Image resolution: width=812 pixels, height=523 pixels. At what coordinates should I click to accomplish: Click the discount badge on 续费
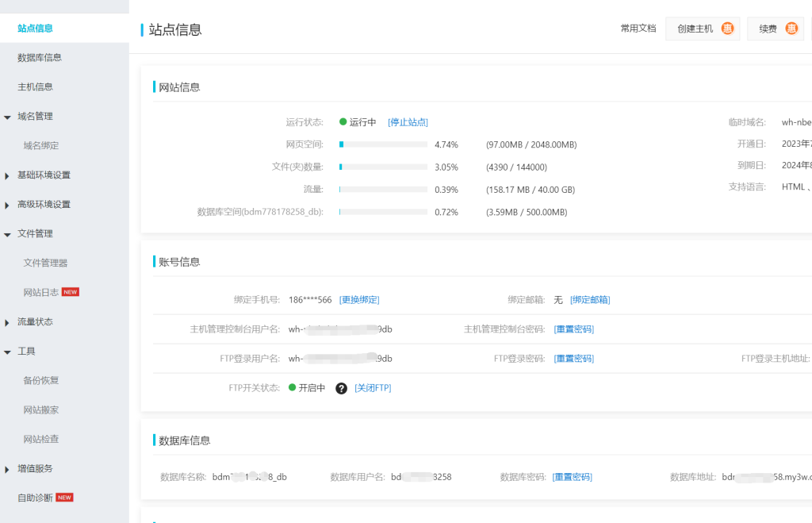[x=791, y=29]
